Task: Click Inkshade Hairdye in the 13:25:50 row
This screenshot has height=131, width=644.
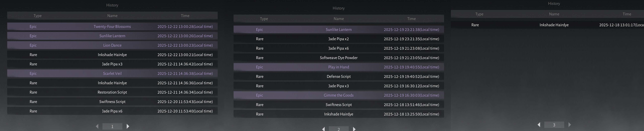Action: click(339, 114)
